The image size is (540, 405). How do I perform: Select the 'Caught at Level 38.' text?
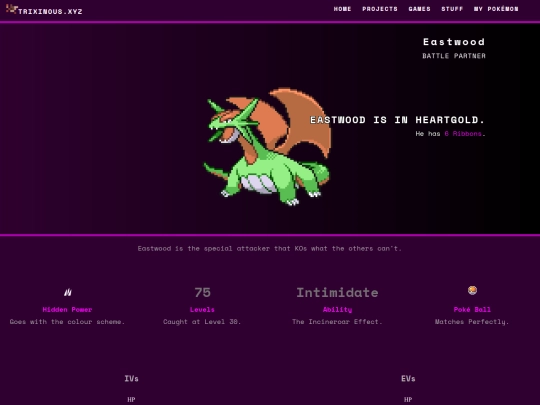pos(202,322)
